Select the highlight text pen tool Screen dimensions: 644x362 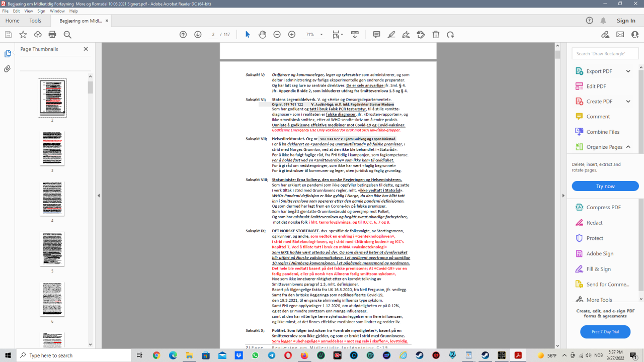391,35
